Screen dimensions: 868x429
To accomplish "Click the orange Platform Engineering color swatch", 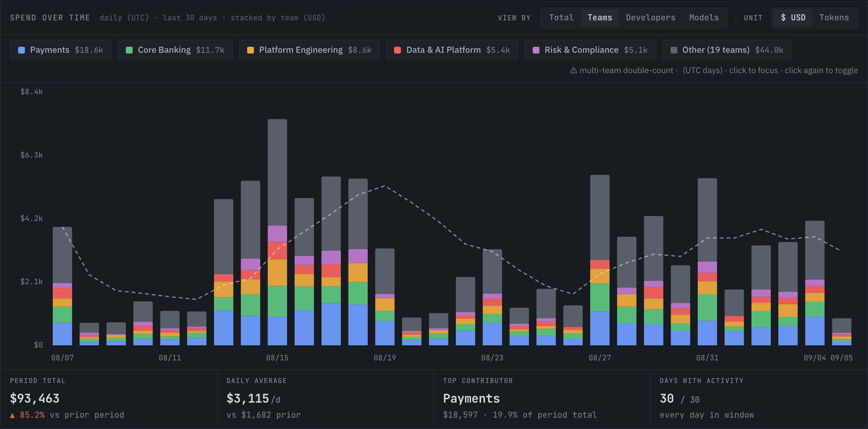I will click(x=251, y=50).
